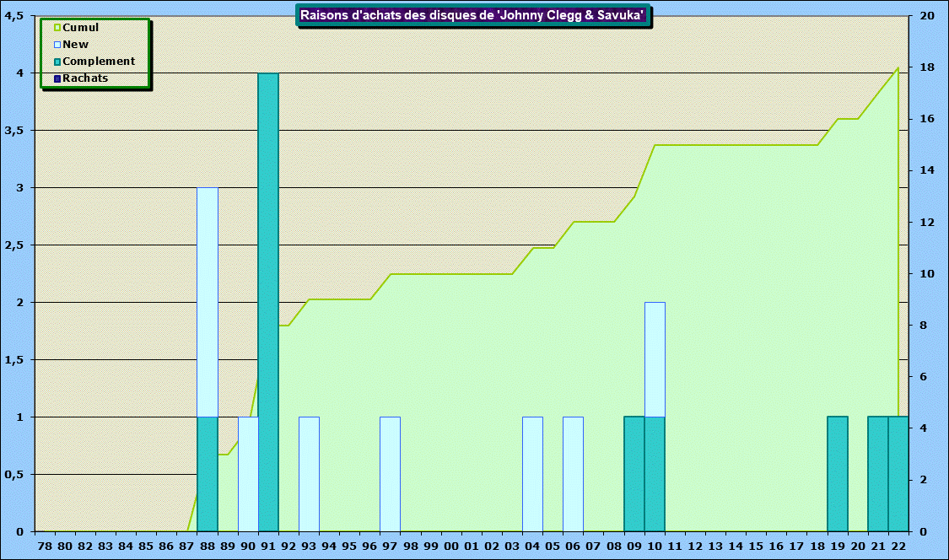The height and width of the screenshot is (560, 949).
Task: Click the '20' label on right axis
Action: coord(927,16)
